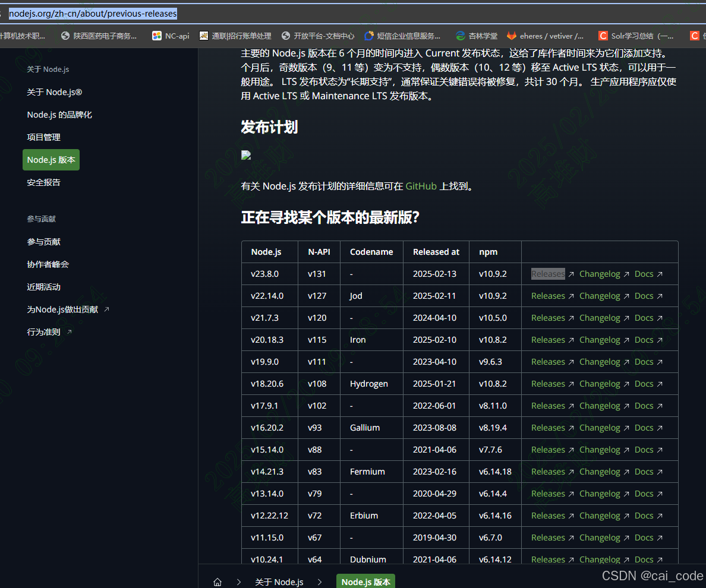Open the 开放平台-文档中心 bookmark
Viewport: 706px width, 588px height.
[318, 36]
